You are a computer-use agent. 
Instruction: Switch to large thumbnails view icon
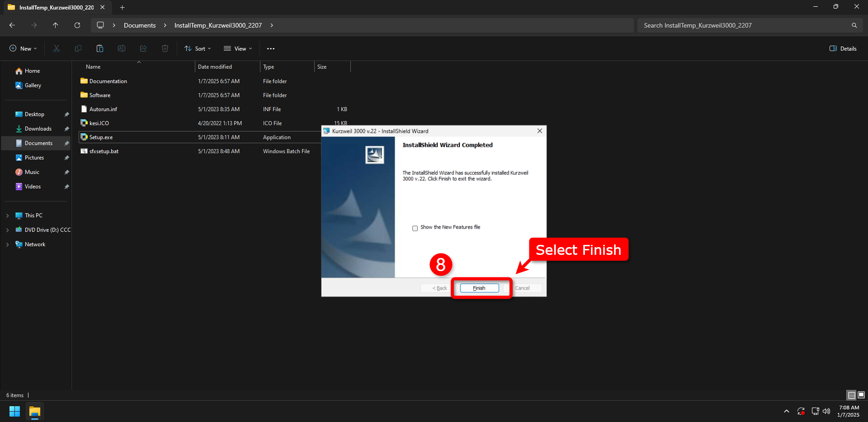tap(861, 395)
